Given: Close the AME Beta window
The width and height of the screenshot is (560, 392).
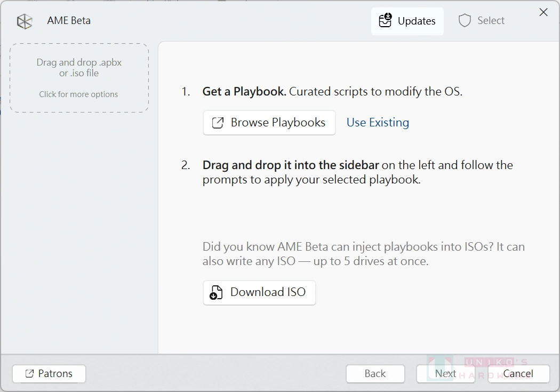Looking at the screenshot, I should point(543,12).
